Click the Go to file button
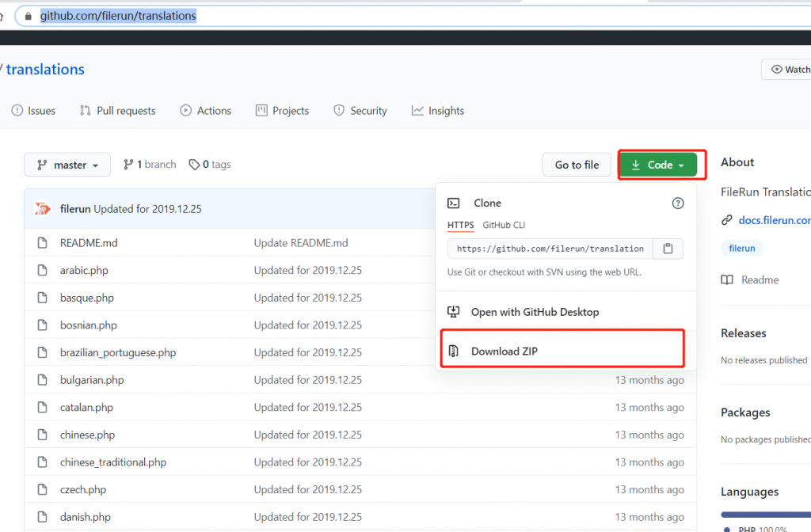The image size is (811, 532). (577, 165)
